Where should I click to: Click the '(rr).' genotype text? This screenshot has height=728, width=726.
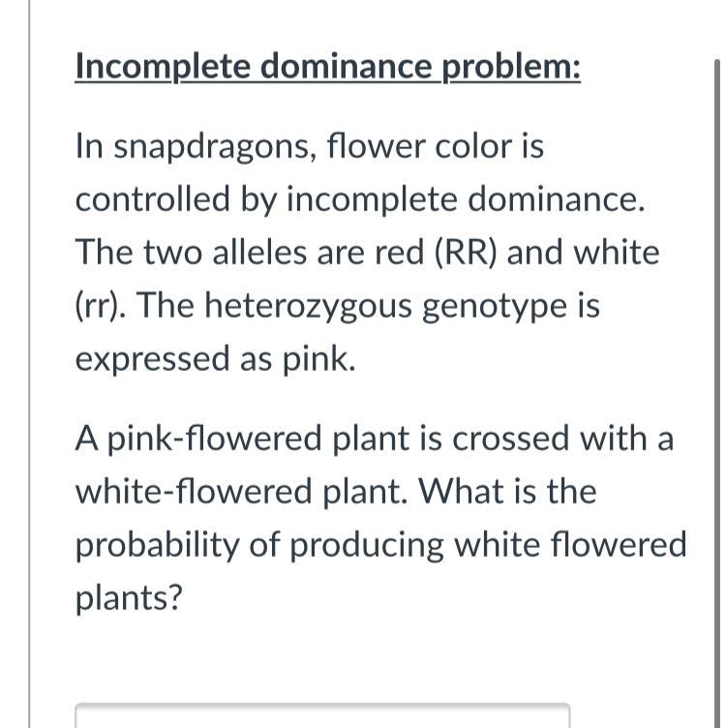[x=104, y=306]
